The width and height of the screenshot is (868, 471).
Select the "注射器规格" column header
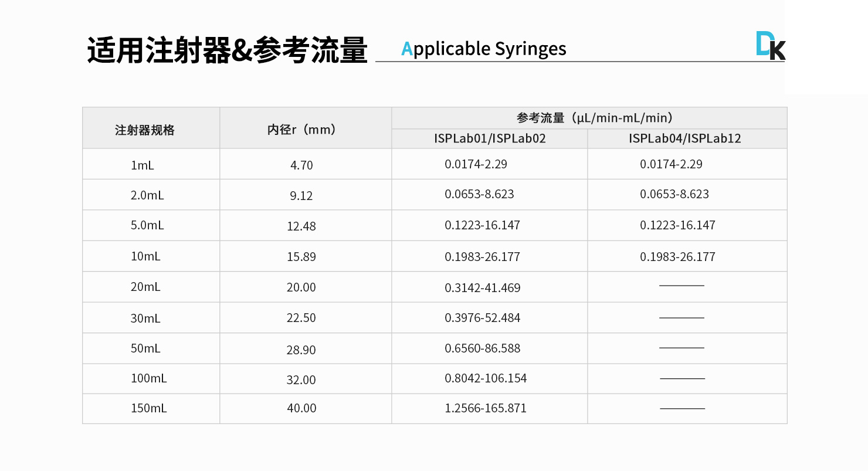[145, 130]
